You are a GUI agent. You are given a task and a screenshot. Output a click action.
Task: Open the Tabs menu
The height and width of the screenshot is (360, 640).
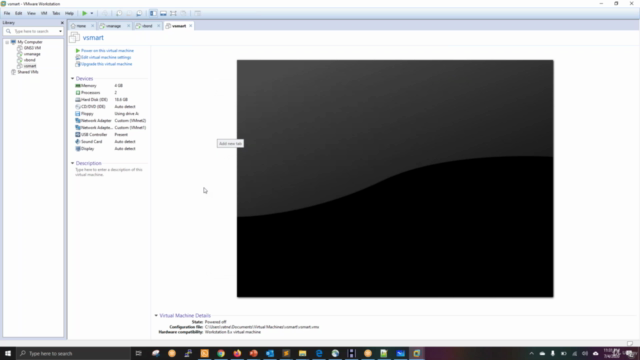point(56,13)
